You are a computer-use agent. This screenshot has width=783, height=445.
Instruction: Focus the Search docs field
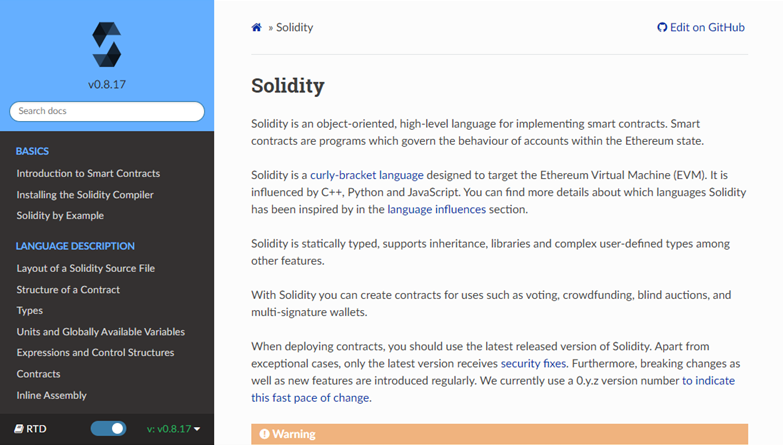coord(107,111)
